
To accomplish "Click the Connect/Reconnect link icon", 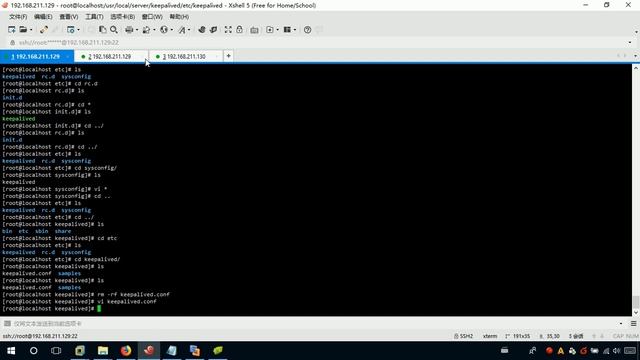I will pyautogui.click(x=44, y=30).
